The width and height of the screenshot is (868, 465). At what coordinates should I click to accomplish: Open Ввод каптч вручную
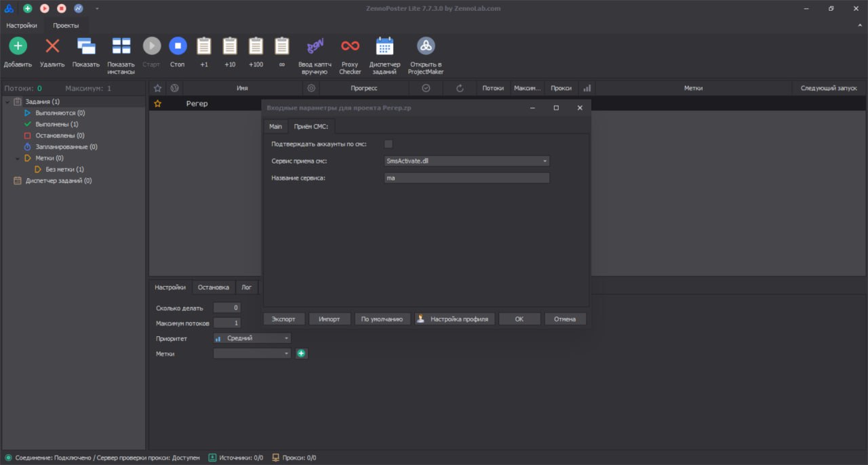click(315, 56)
